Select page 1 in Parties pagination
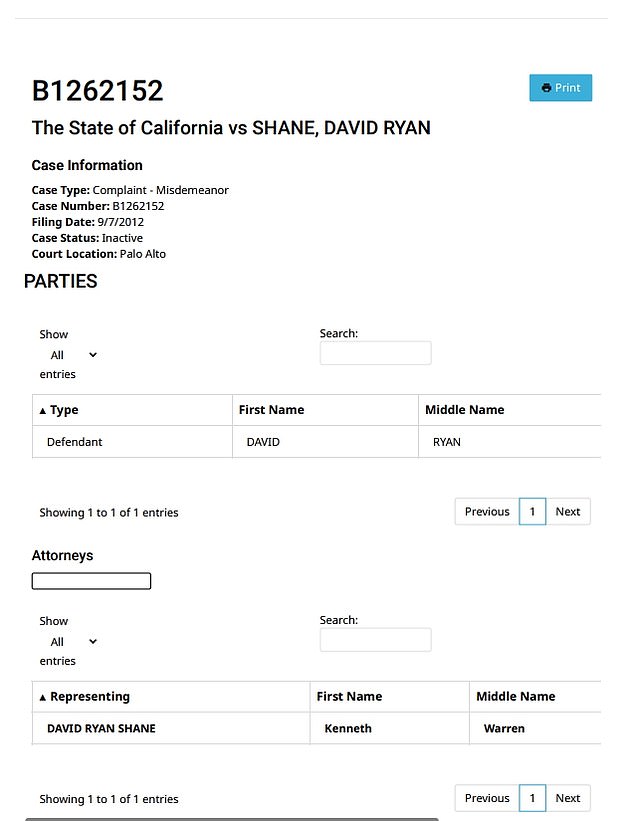634x821 pixels. click(x=532, y=512)
